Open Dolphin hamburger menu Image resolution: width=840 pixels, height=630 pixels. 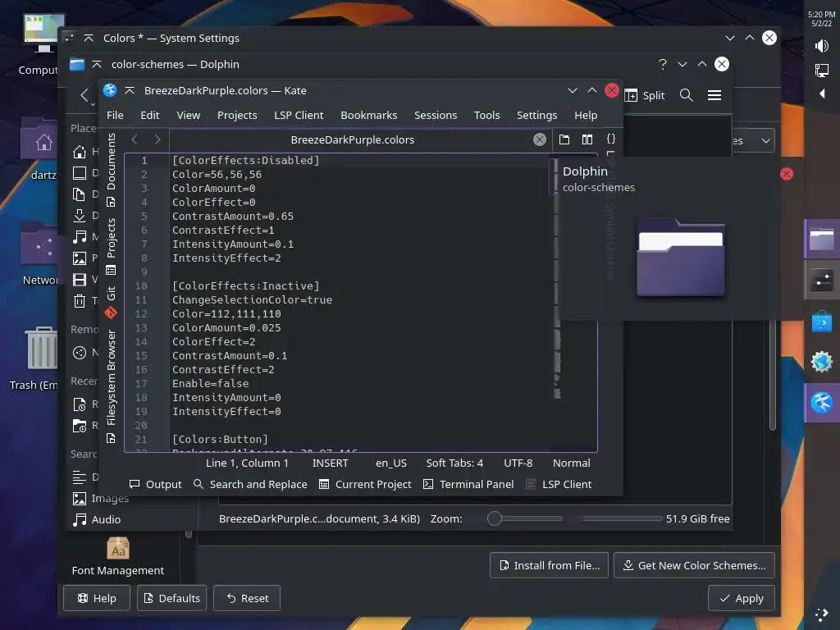click(714, 95)
